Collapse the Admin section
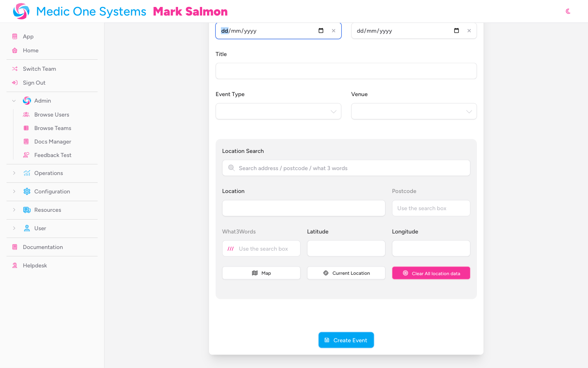Viewport: 588px width, 368px height. (x=14, y=101)
